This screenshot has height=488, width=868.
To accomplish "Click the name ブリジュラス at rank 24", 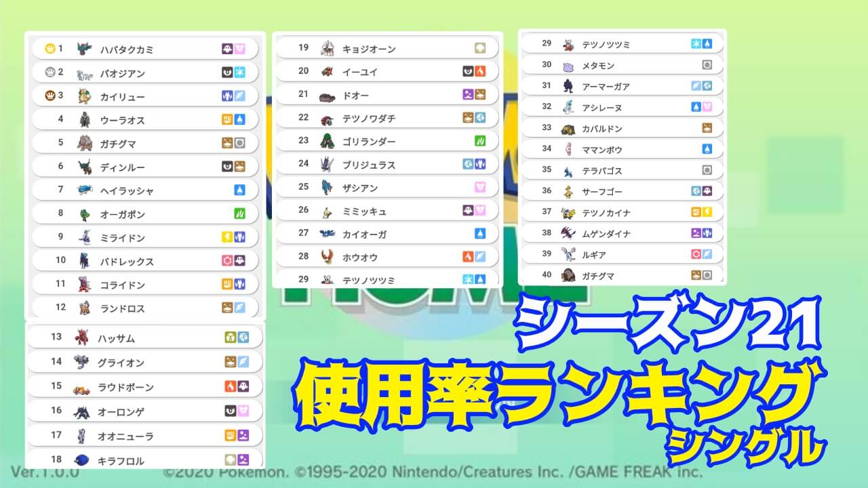I will coord(369,165).
